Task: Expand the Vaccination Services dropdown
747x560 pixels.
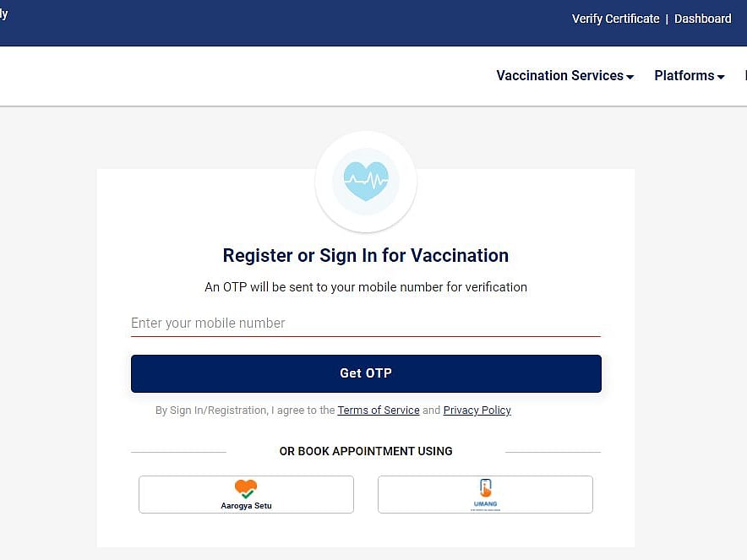Action: (564, 76)
